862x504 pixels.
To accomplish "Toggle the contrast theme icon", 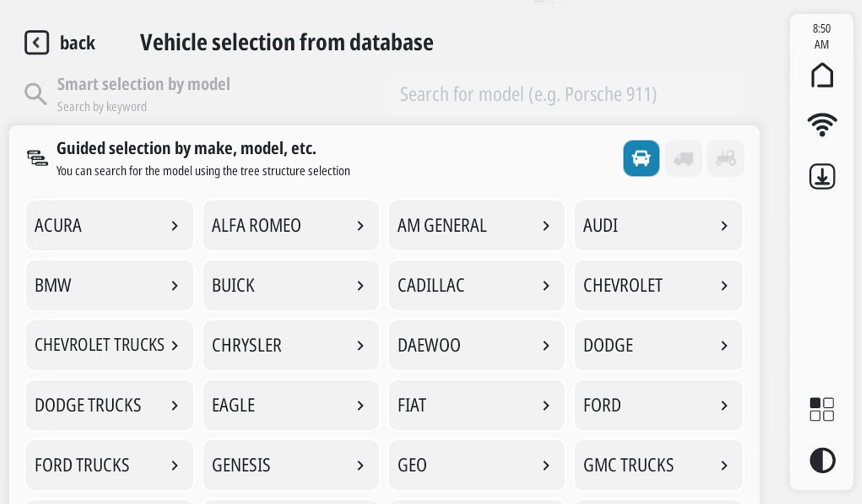I will point(822,460).
